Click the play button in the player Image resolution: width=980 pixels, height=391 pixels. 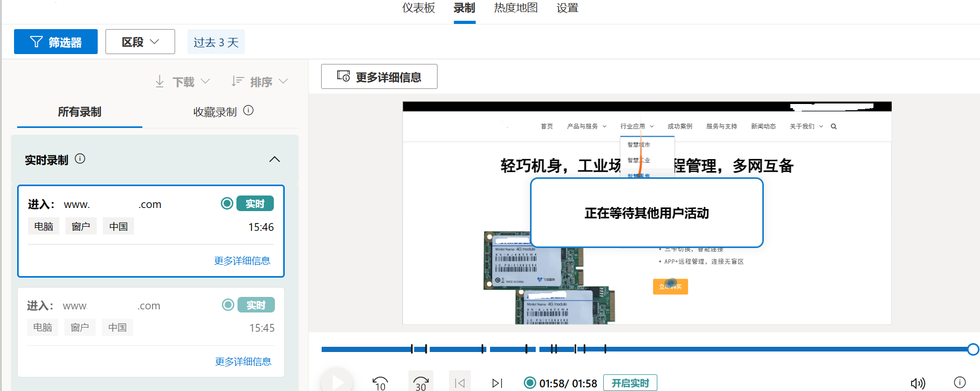tap(337, 382)
